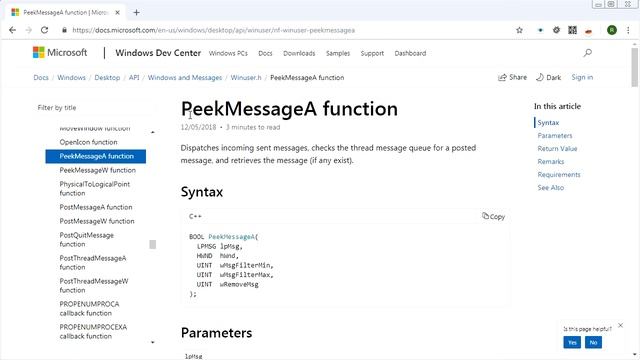This screenshot has height=360, width=640.
Task: Open PhysicalToLogicalPoint function in sidebar
Action: coord(95,189)
